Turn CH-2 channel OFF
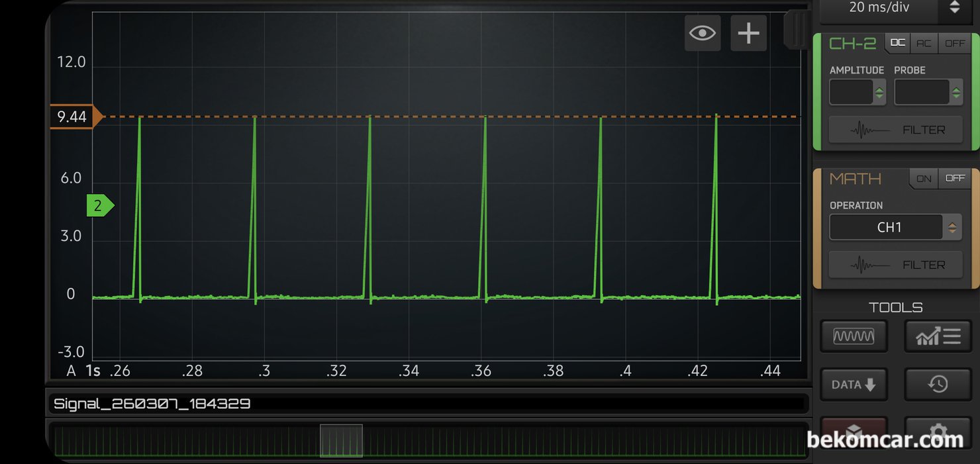980x464 pixels. 955,43
